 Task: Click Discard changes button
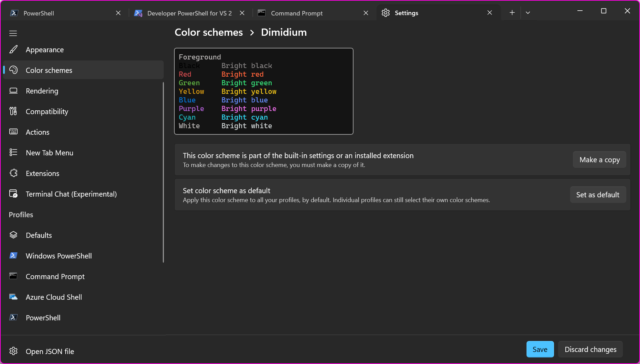590,349
